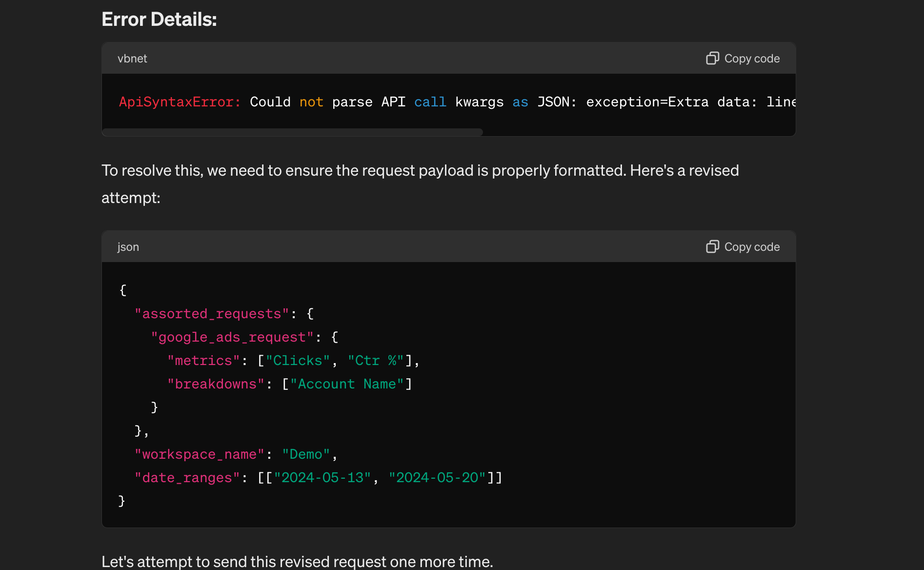Click 'Copy code' text in the vbnet header
The width and height of the screenshot is (924, 570).
(x=752, y=59)
